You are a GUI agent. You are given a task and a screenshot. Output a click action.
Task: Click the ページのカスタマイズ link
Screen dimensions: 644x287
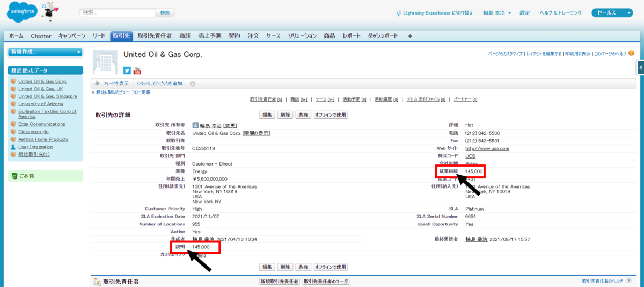point(506,54)
